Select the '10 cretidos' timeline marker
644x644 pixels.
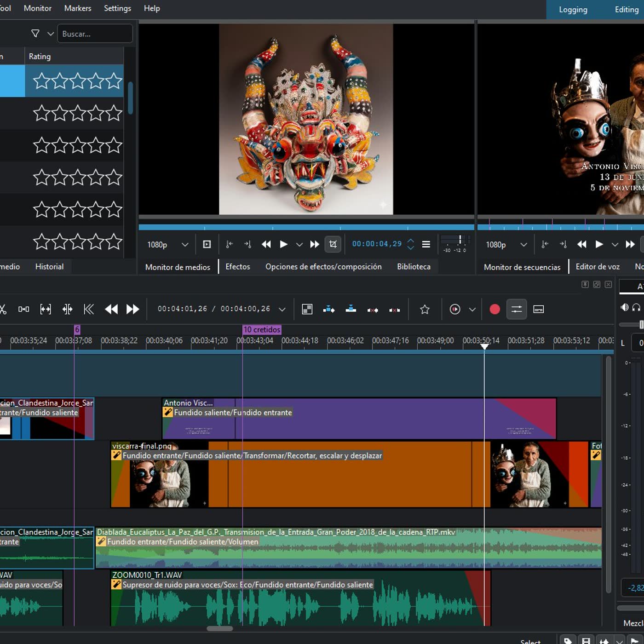tap(262, 329)
